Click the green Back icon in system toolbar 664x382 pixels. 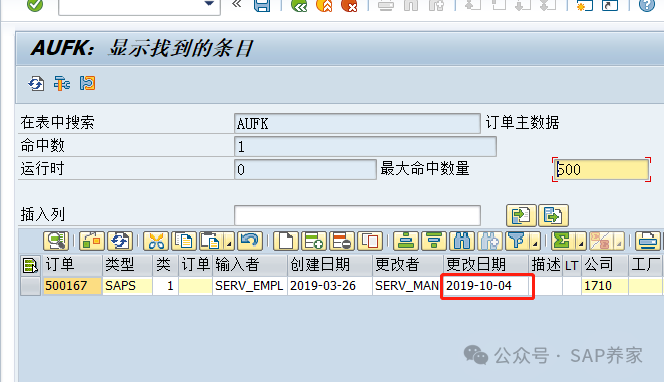tap(299, 5)
